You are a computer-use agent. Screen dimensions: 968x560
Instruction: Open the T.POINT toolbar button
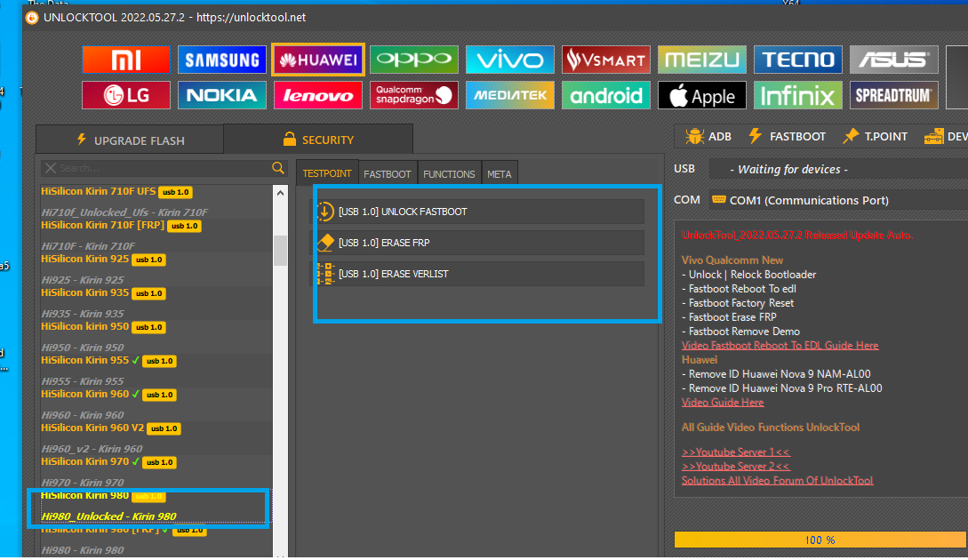pyautogui.click(x=876, y=137)
